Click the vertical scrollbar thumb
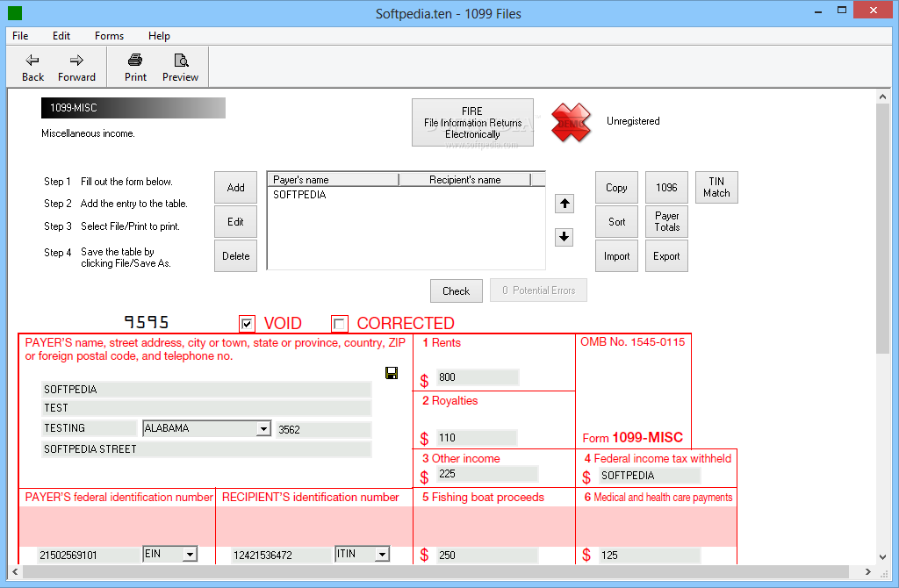This screenshot has width=899, height=588. pyautogui.click(x=883, y=229)
